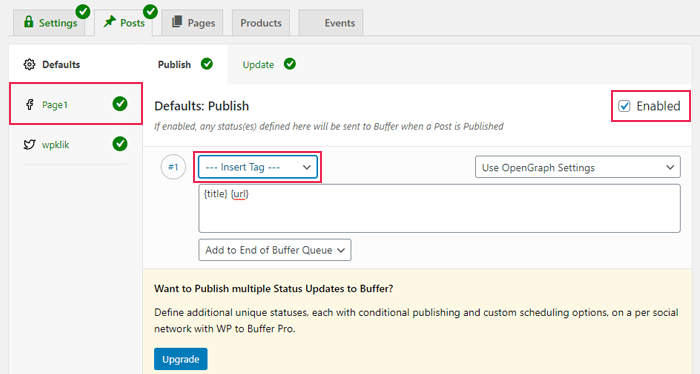Click the #1 status number circle
The width and height of the screenshot is (700, 374).
(x=173, y=167)
